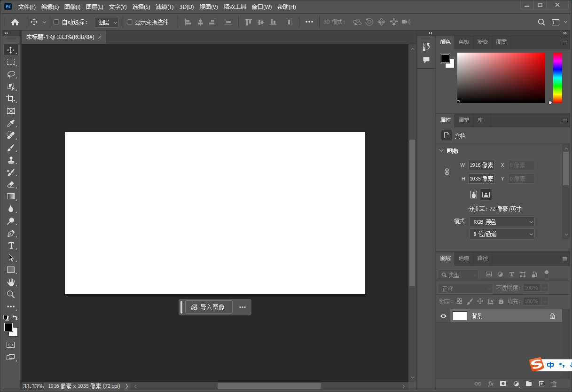
Task: Select the Horizontal Type tool
Action: [x=11, y=245]
